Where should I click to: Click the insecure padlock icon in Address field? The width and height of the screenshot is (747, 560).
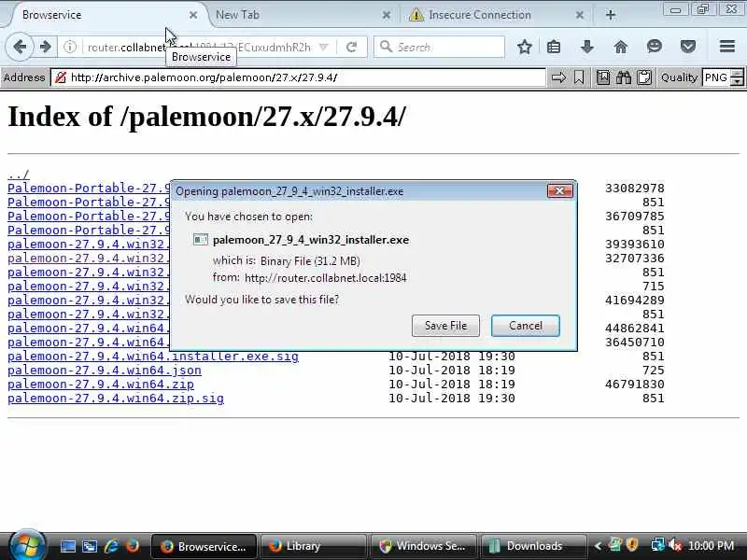click(60, 77)
